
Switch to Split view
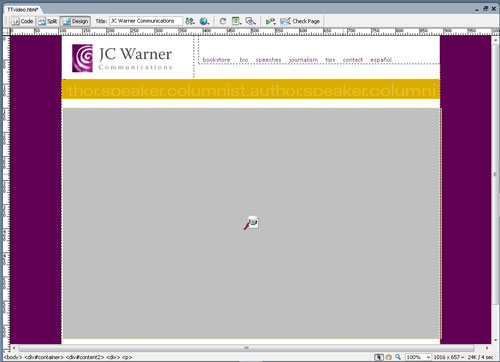(48, 21)
